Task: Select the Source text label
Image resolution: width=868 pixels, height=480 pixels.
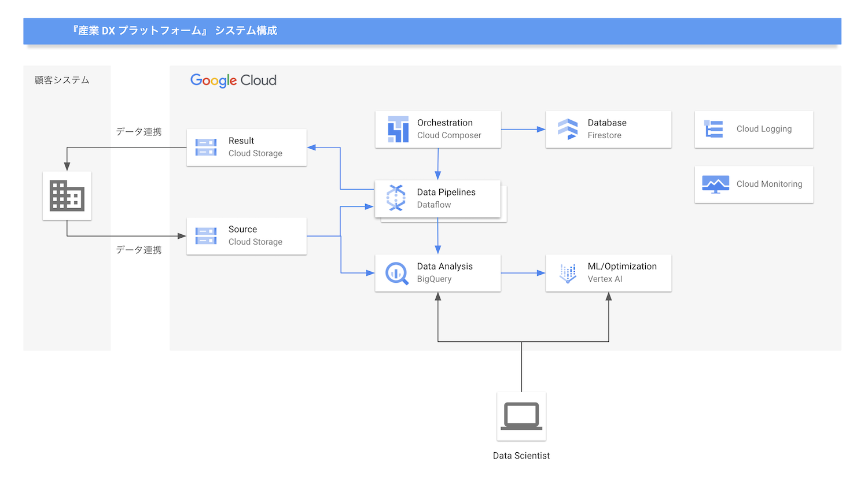Action: [x=242, y=229]
